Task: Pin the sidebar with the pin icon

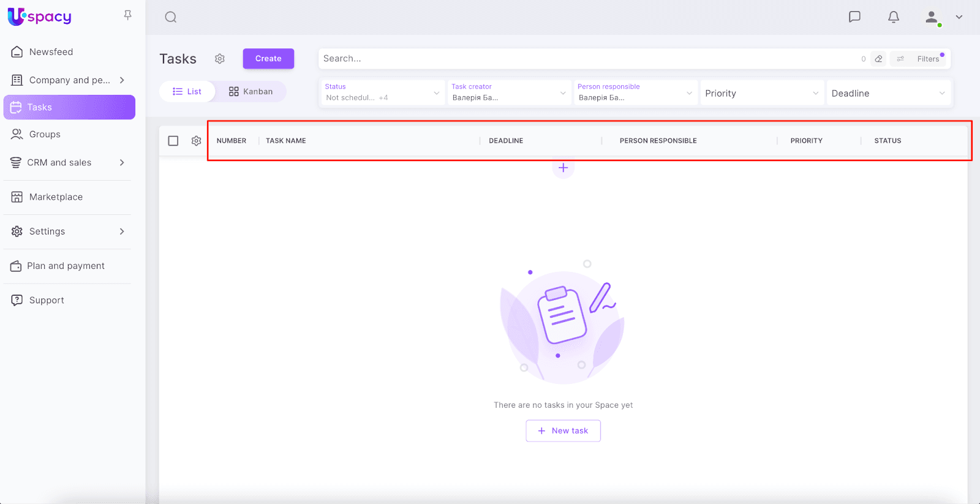Action: (x=127, y=15)
